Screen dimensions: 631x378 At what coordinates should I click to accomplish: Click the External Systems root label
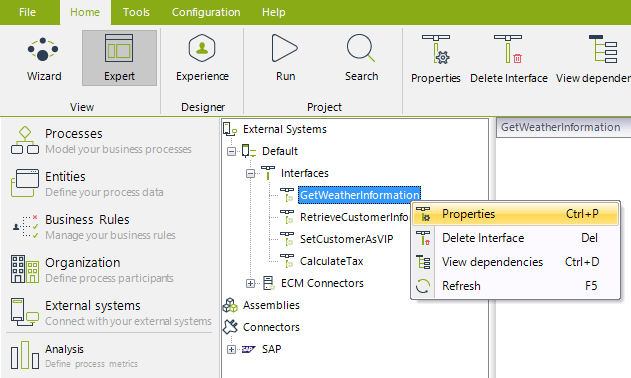tap(285, 129)
